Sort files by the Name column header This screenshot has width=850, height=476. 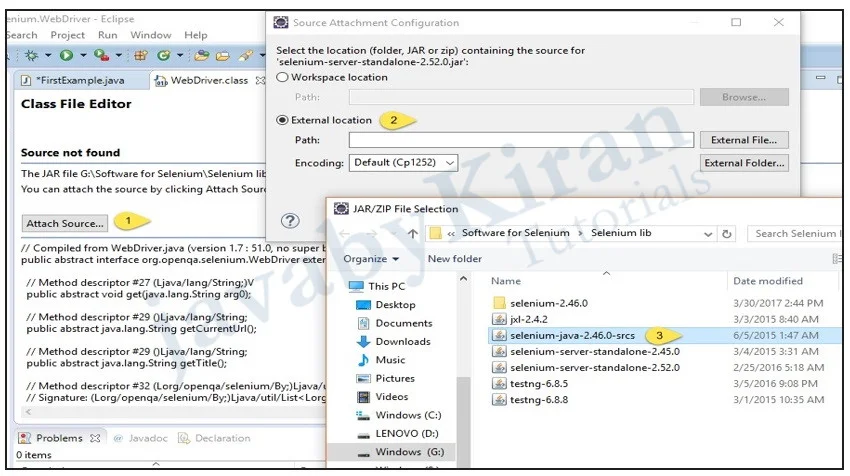coord(506,281)
